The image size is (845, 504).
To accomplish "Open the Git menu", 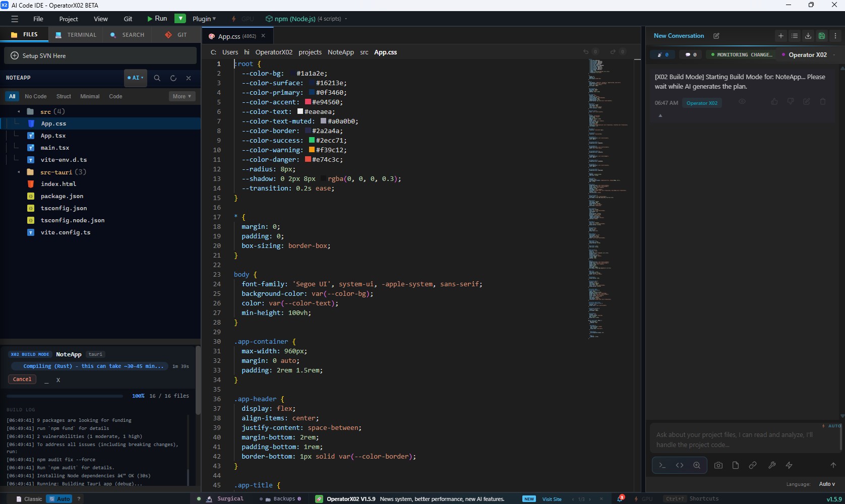I will pyautogui.click(x=128, y=19).
